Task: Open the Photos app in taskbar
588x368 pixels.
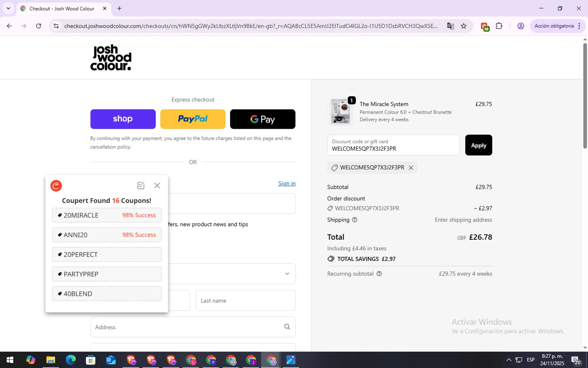Action: click(291, 360)
